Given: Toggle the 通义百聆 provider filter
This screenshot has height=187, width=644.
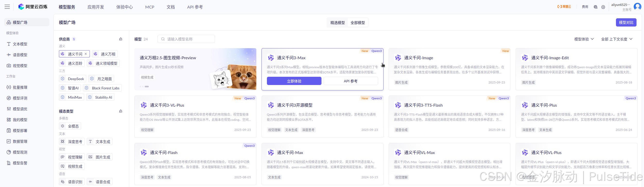Looking at the screenshot, I should coord(72,63).
